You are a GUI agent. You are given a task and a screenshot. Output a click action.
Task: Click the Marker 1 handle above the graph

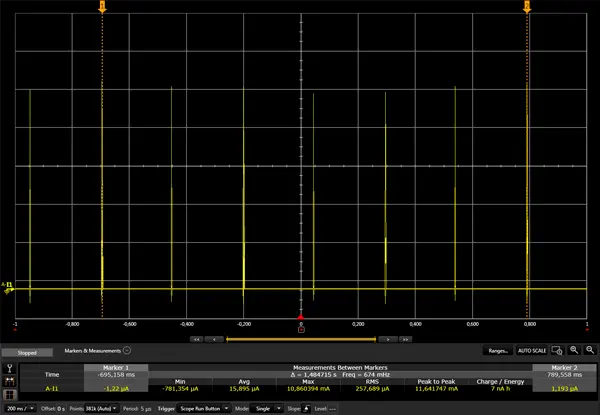[x=101, y=7]
